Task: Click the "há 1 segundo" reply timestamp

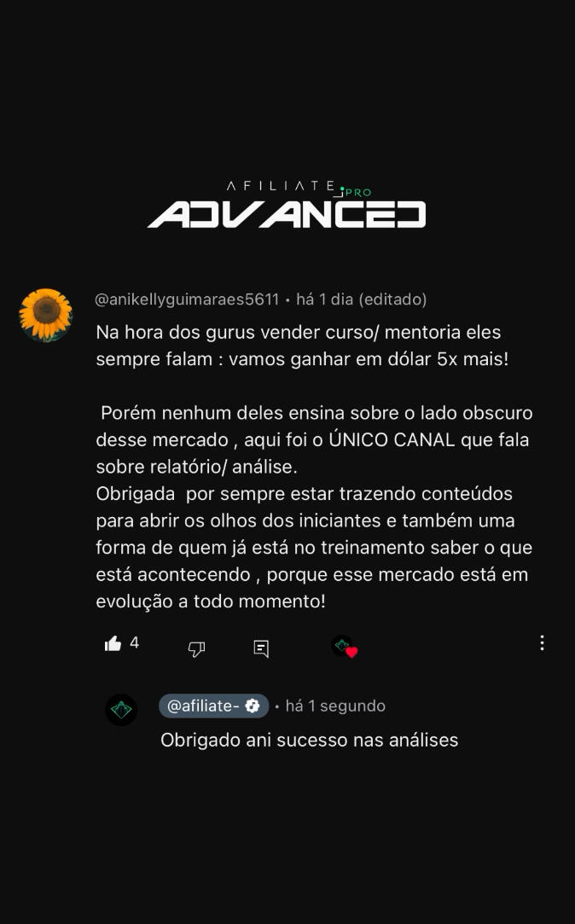Action: coord(335,706)
